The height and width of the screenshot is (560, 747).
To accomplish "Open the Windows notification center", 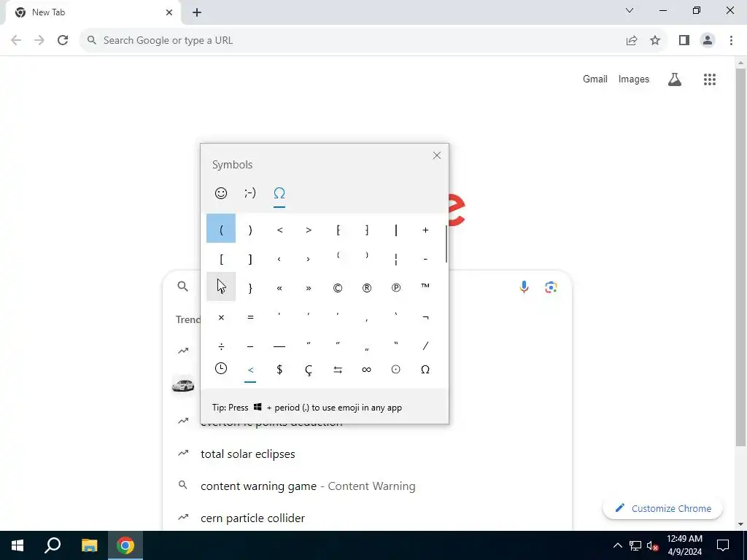I will coord(723,545).
